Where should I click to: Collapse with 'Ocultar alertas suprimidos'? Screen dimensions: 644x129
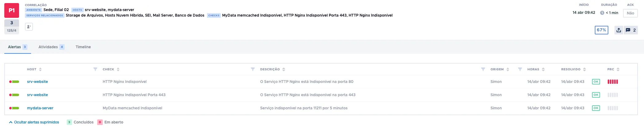tap(34, 122)
